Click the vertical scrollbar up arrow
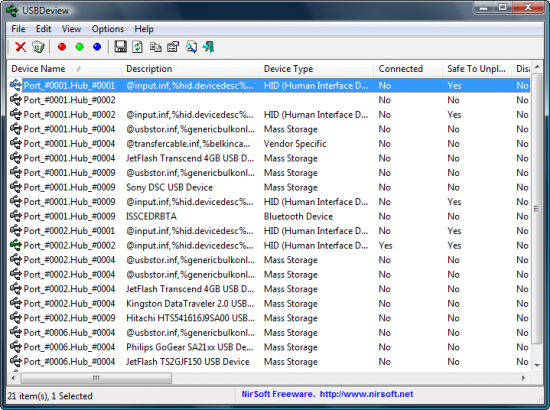The image size is (550, 410). (x=537, y=66)
